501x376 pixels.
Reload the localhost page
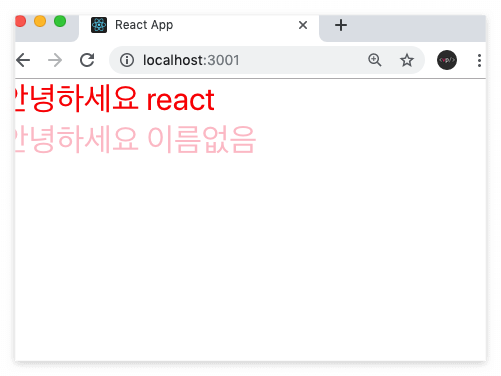tap(87, 60)
